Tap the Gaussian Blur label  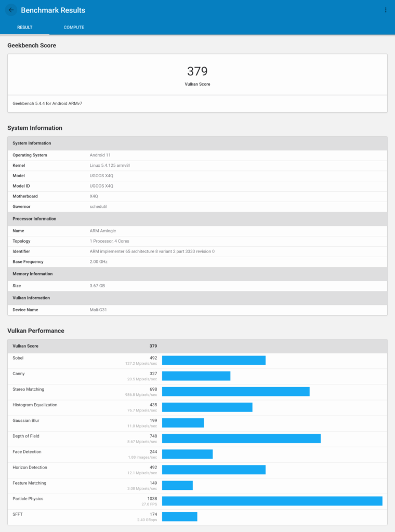tap(26, 420)
